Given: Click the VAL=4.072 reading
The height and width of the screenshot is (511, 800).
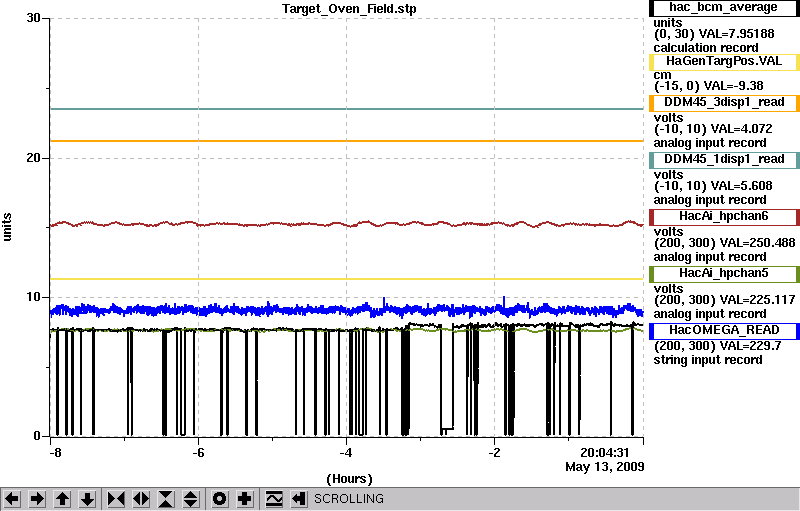Looking at the screenshot, I should [741, 129].
